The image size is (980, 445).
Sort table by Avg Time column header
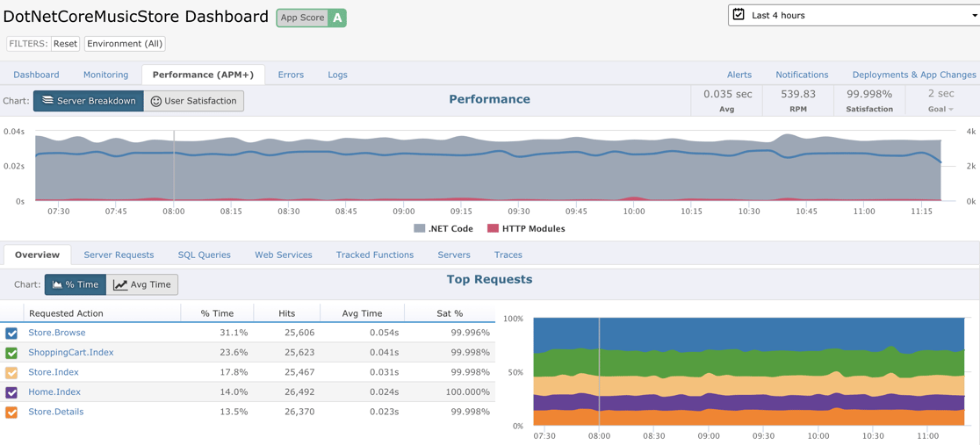coord(362,313)
